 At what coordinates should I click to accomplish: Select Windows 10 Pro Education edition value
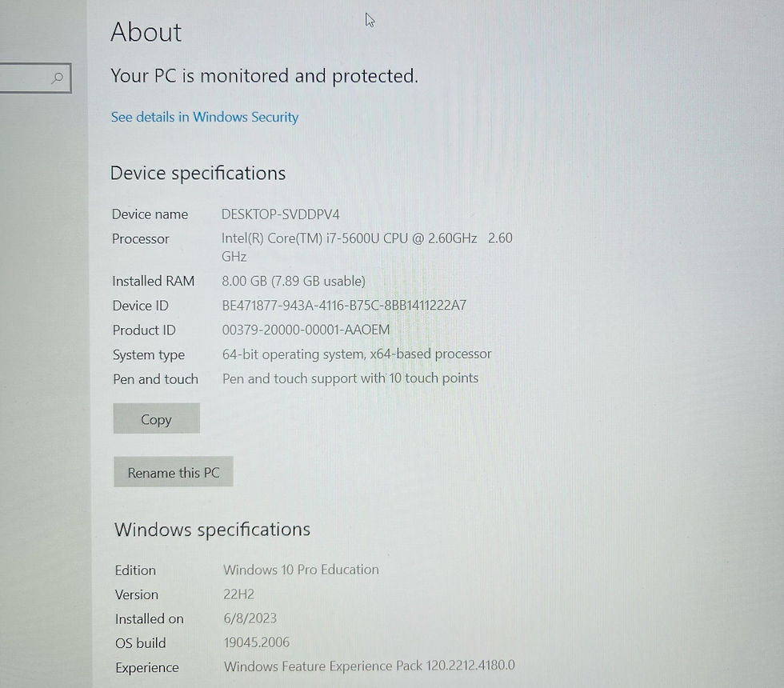coord(301,570)
